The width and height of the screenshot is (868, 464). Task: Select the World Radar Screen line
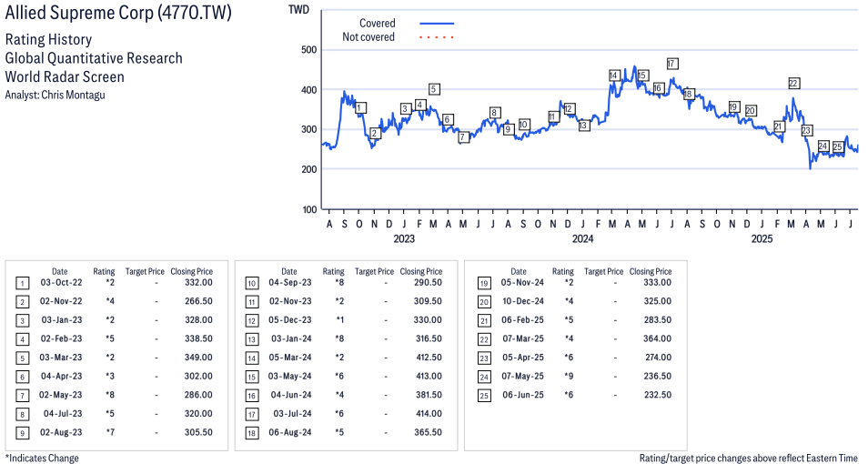pyautogui.click(x=65, y=76)
